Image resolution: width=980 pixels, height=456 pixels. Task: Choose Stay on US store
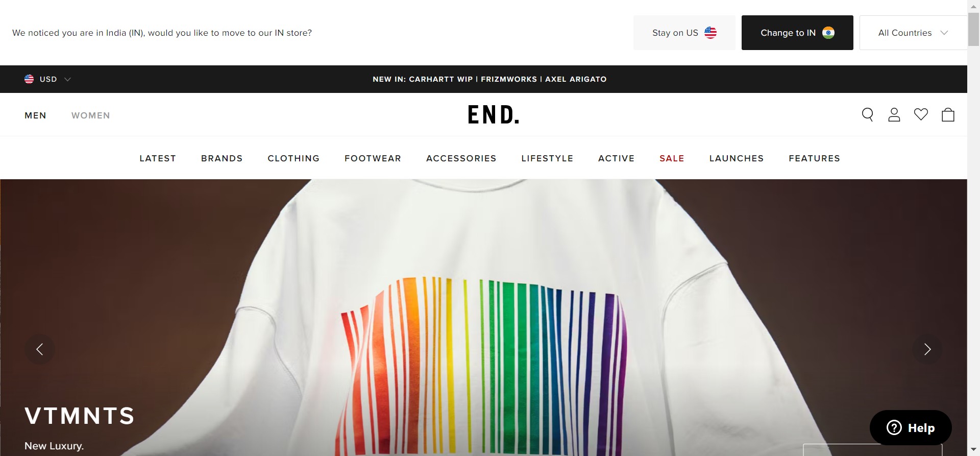[684, 33]
